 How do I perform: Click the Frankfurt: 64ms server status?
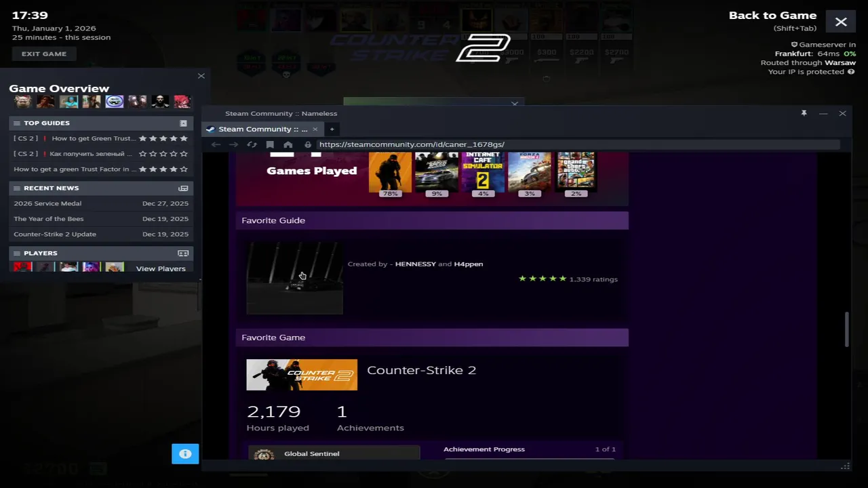coord(815,54)
